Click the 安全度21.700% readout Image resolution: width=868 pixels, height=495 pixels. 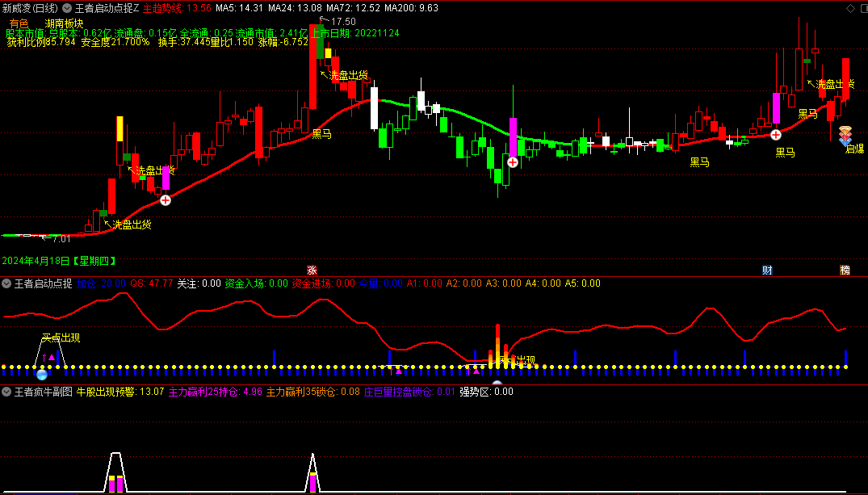click(x=115, y=42)
